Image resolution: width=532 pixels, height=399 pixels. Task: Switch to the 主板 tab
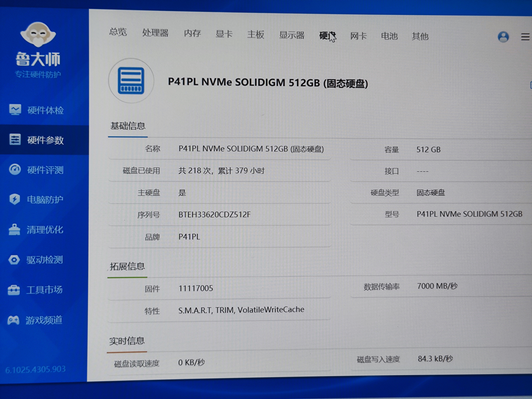coord(256,34)
